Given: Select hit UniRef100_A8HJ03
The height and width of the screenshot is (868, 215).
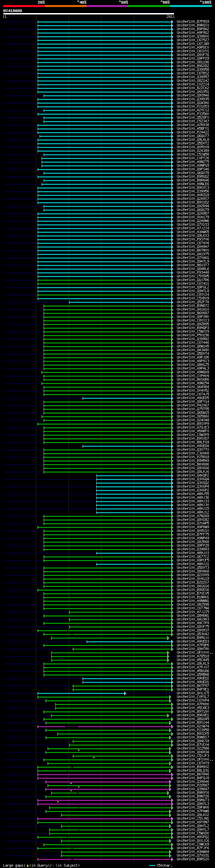Looking at the screenshot, I should pyautogui.click(x=193, y=553).
